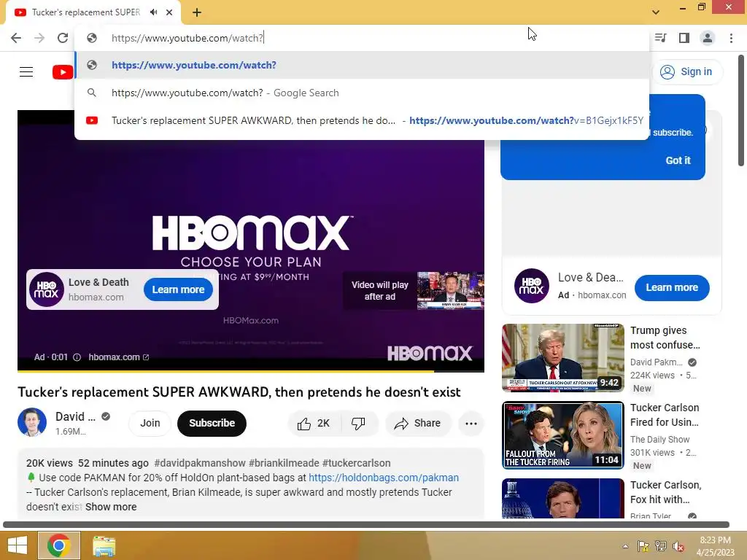Open the more actions three-dot button
This screenshot has width=747, height=560.
tap(471, 424)
